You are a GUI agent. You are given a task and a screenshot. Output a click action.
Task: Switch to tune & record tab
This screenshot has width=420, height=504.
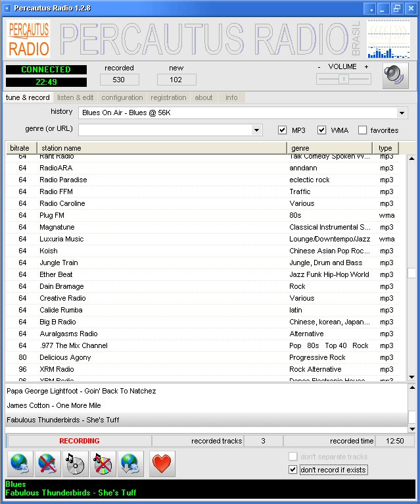(28, 97)
